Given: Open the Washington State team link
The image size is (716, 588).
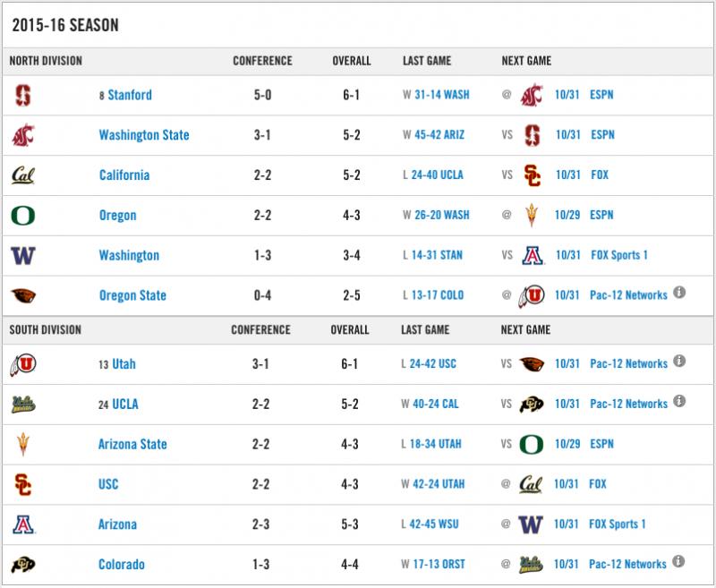Looking at the screenshot, I should pos(144,135).
